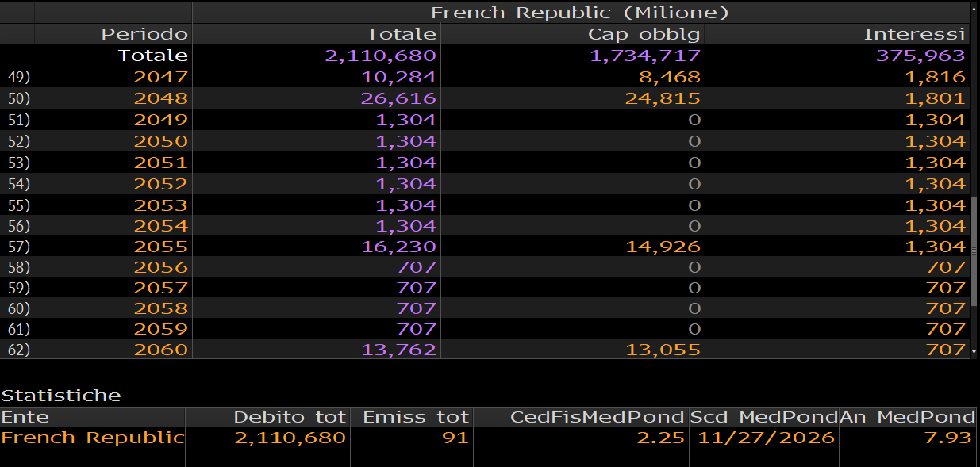Screen dimensions: 980x467
Task: Open row number 55) link
Action: [x=19, y=205]
